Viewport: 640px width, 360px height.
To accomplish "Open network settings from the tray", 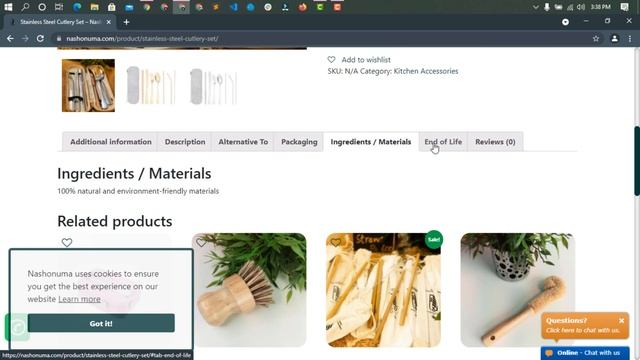I will pos(570,7).
